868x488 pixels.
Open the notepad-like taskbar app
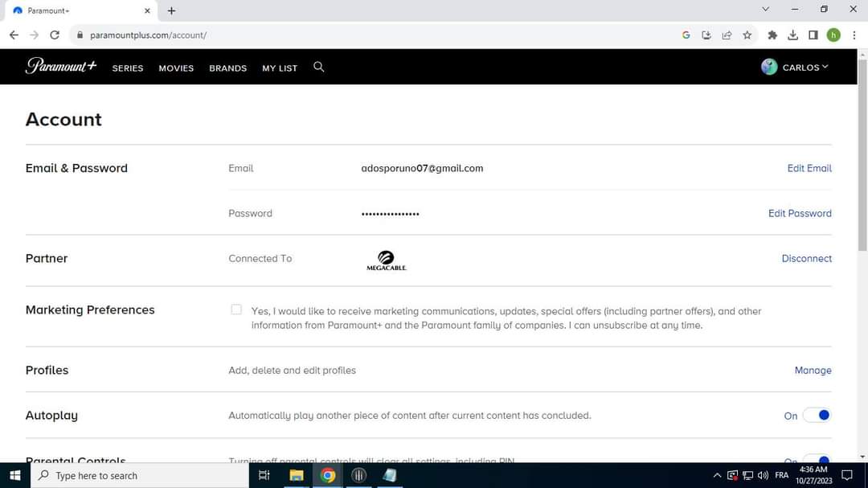coord(390,475)
